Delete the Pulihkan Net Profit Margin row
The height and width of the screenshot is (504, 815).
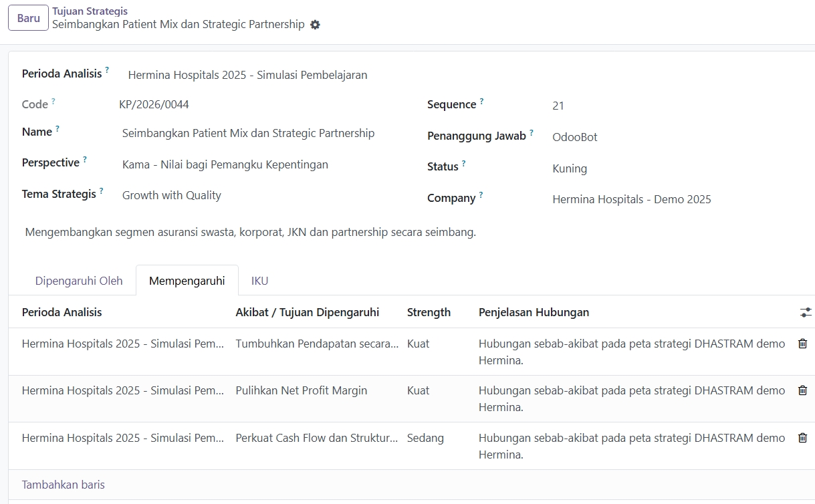pos(802,390)
